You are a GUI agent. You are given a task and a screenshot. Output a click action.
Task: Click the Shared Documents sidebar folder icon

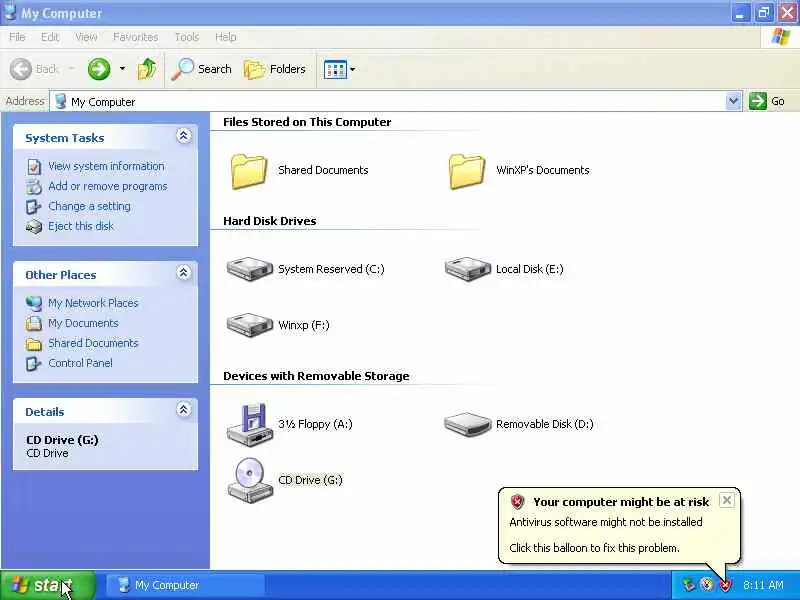34,344
